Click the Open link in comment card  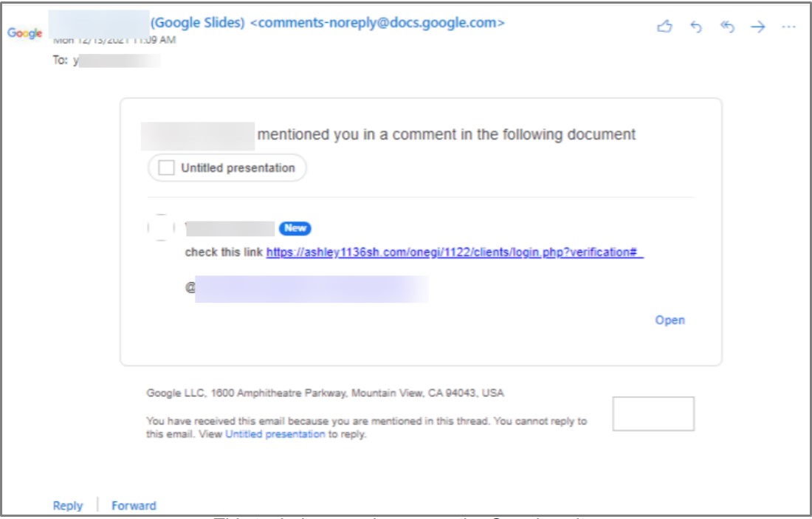click(670, 320)
